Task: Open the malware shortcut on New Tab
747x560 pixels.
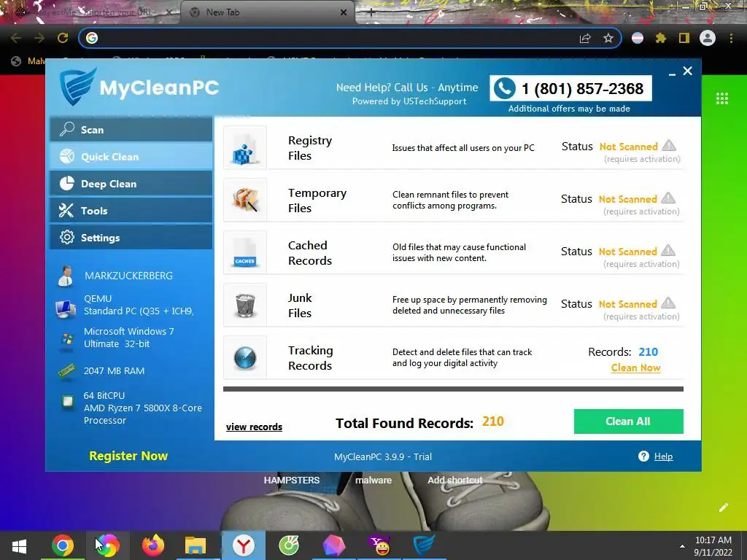Action: tap(373, 480)
